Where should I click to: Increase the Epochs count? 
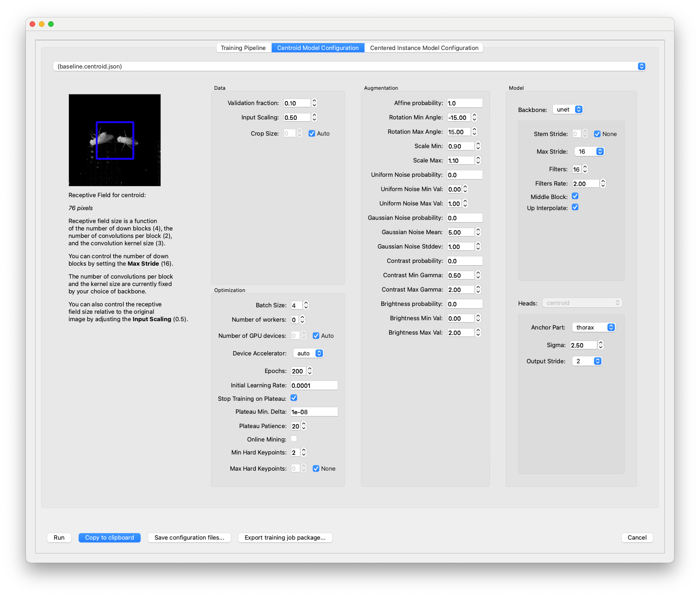310,369
